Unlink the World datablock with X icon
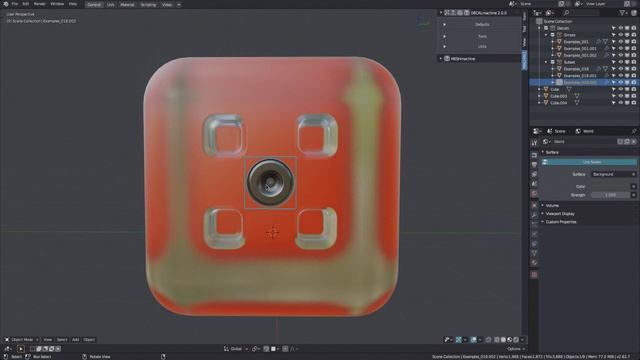The width and height of the screenshot is (640, 360). (633, 142)
